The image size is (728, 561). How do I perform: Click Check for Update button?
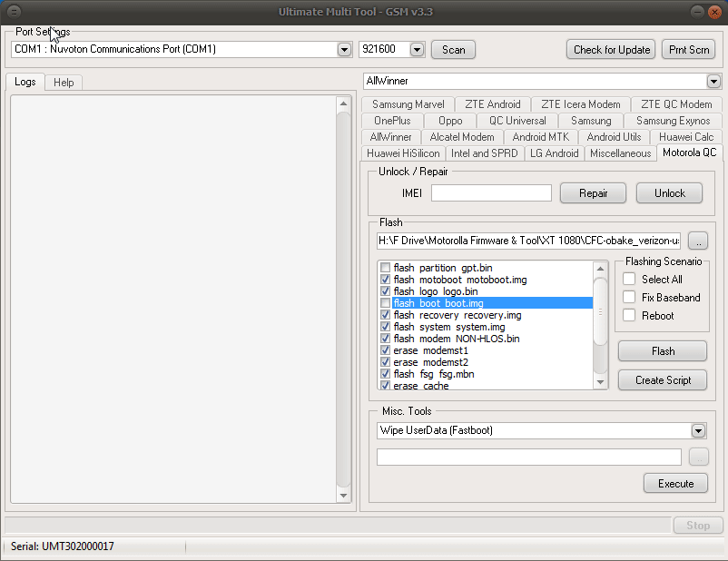pos(611,50)
